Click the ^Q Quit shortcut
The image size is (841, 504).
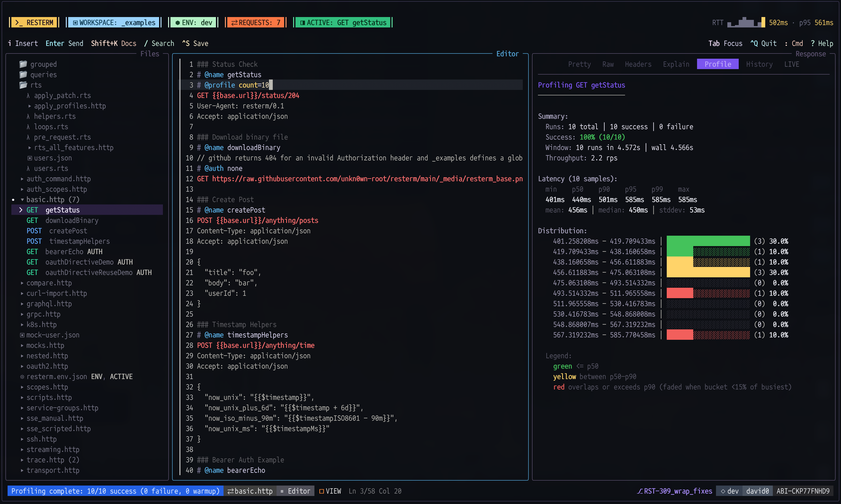pyautogui.click(x=763, y=44)
